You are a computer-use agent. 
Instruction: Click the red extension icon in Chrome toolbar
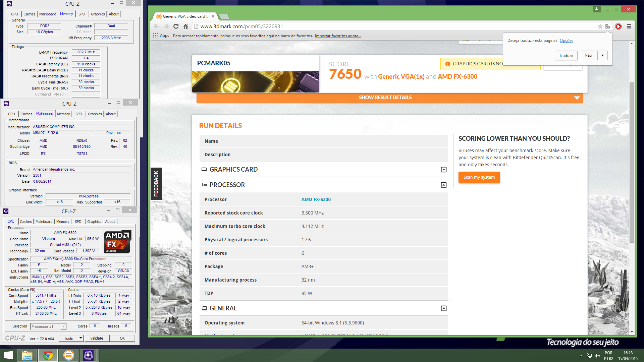[618, 26]
